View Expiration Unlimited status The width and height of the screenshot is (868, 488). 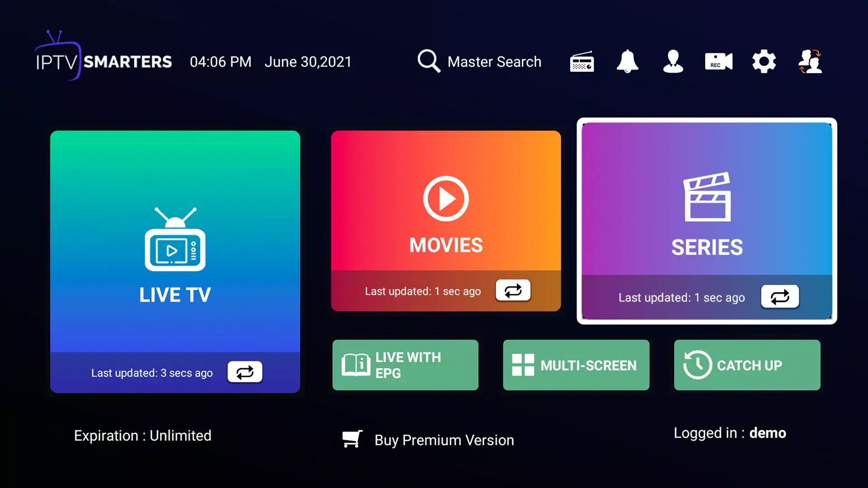[x=142, y=435]
